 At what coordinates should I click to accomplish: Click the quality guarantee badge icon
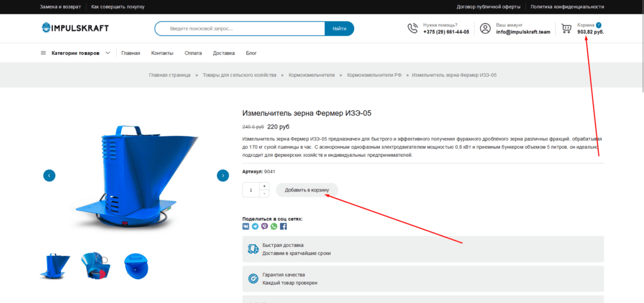tap(253, 278)
